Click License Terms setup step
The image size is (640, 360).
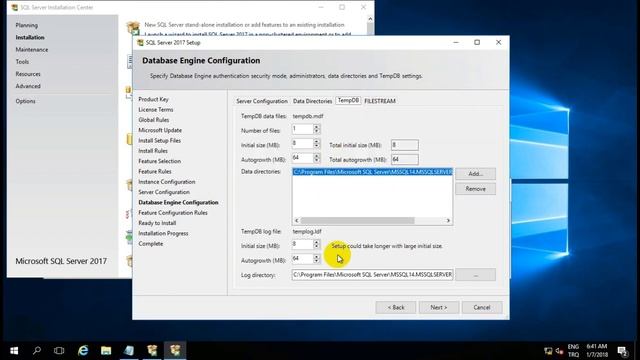156,109
